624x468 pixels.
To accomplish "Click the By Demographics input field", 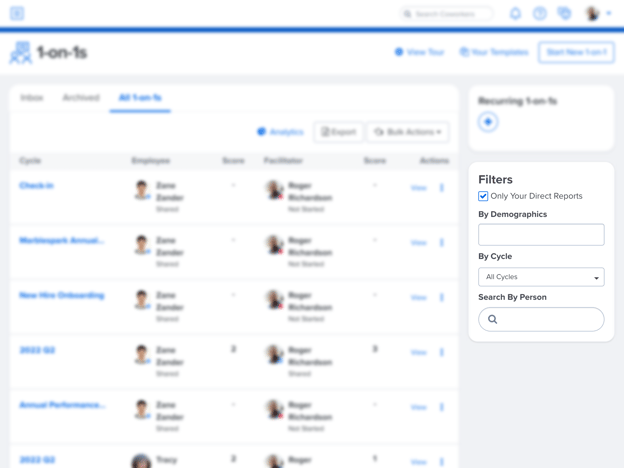I will (x=541, y=234).
